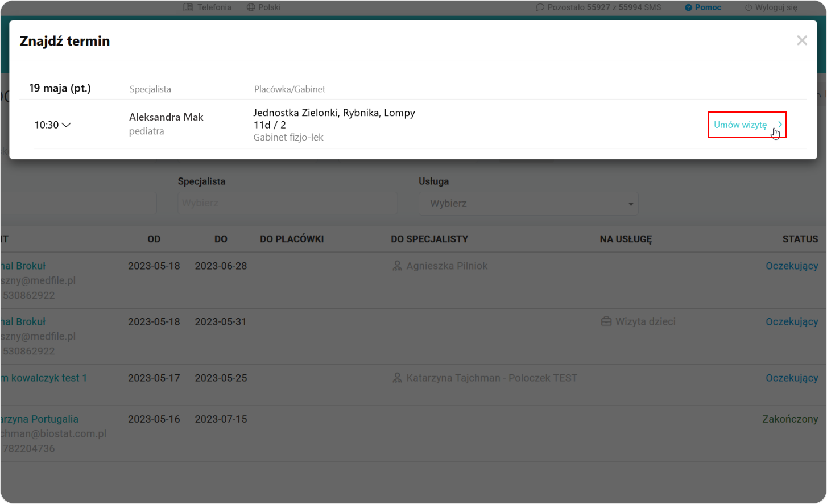Click Oczekujący status for Agnieszka Pilniok row

pyautogui.click(x=792, y=266)
